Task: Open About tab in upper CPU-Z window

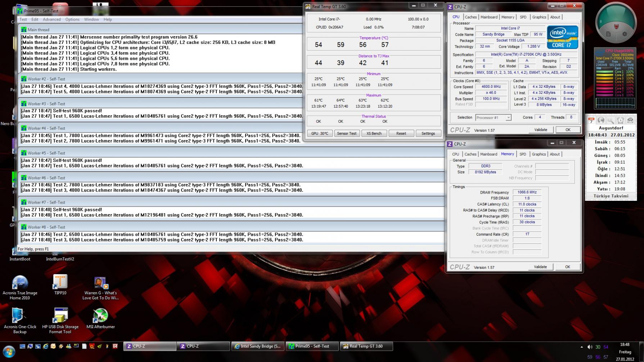Action: (x=555, y=17)
